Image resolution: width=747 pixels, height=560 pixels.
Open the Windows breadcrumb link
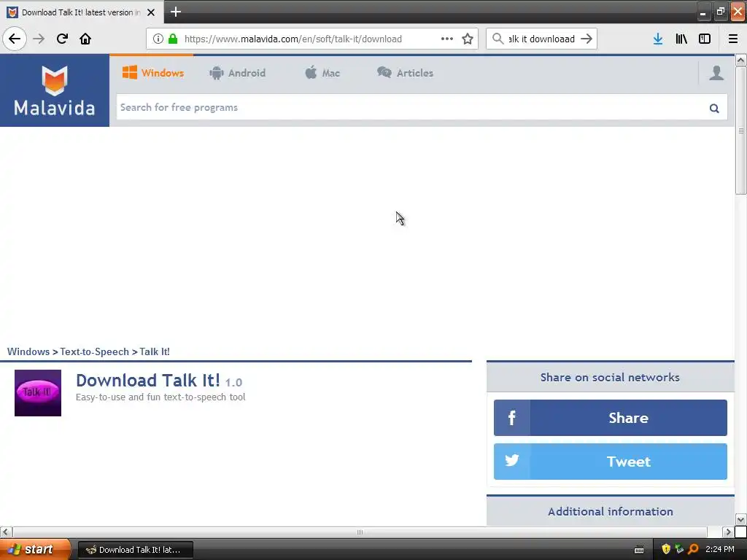[x=28, y=351]
